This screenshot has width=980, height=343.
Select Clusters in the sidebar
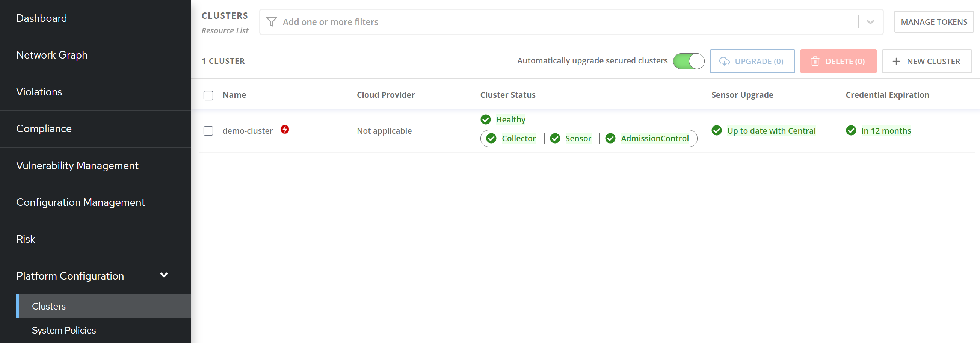coord(103,306)
